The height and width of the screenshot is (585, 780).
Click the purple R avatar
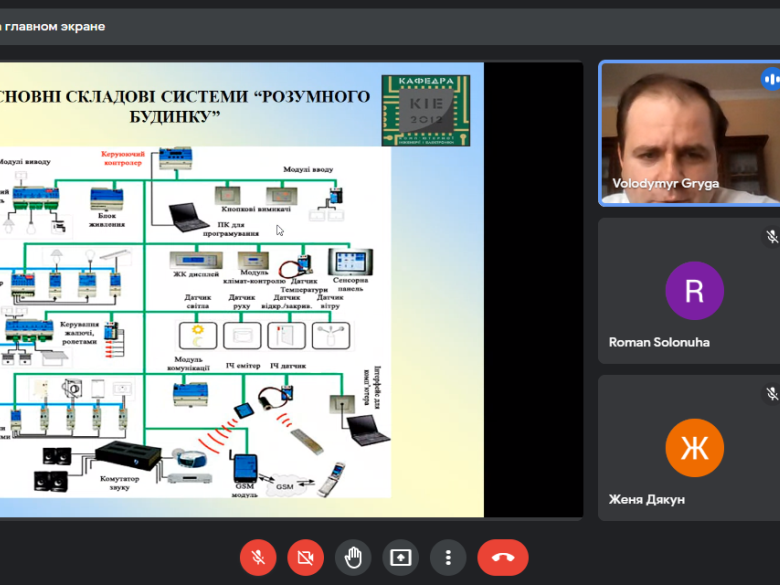point(693,290)
